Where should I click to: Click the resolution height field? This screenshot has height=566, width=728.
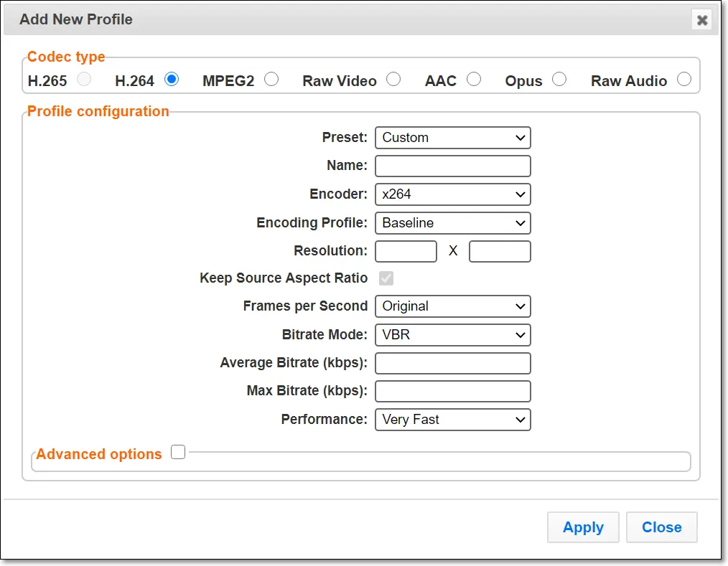coord(500,251)
